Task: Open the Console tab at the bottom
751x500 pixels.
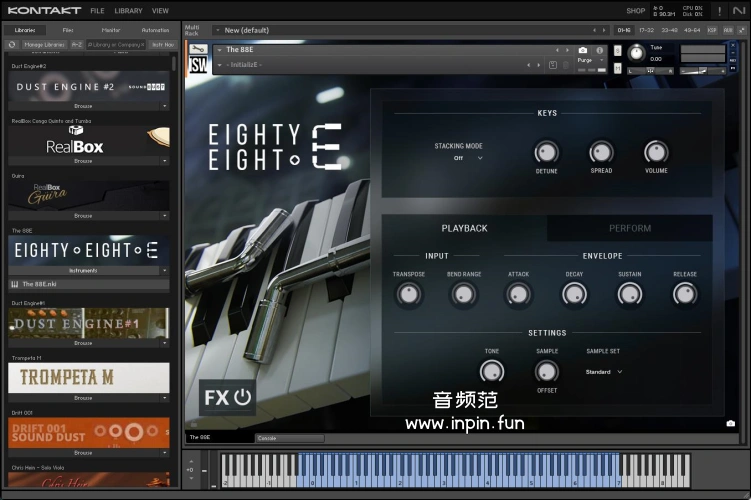Action: tap(290, 438)
